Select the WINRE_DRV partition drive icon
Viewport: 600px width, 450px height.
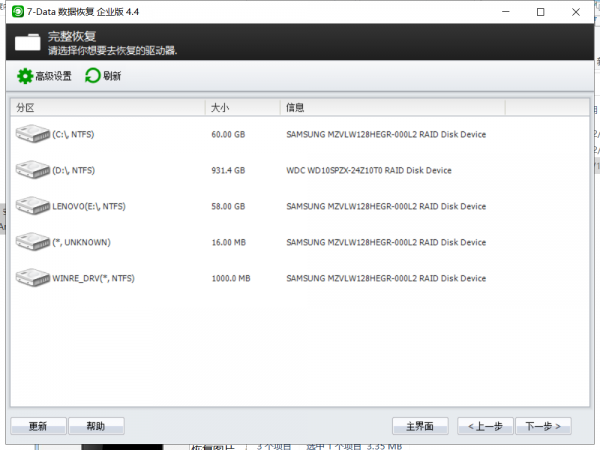33,278
